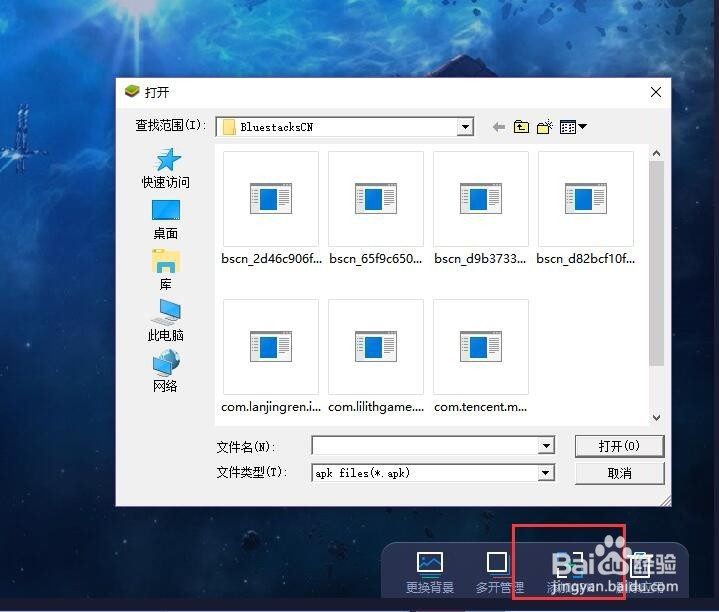Close the 打开 dialog
This screenshot has height=612, width=719.
tap(656, 92)
